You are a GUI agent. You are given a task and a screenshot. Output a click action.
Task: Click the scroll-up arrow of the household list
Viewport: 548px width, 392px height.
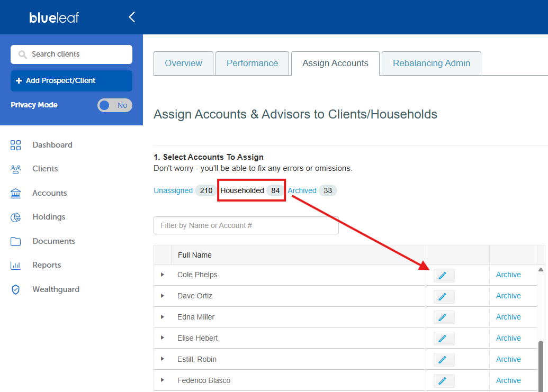(541, 269)
